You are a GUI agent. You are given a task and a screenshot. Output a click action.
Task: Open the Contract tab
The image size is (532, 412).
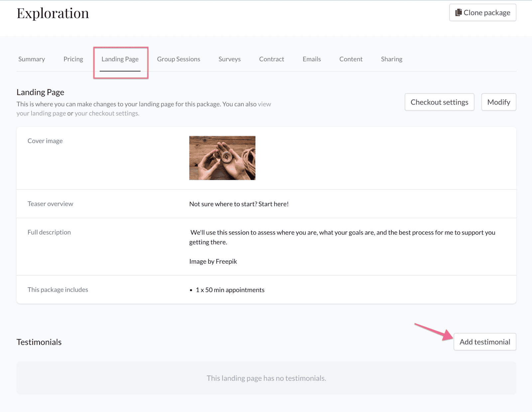click(x=271, y=59)
